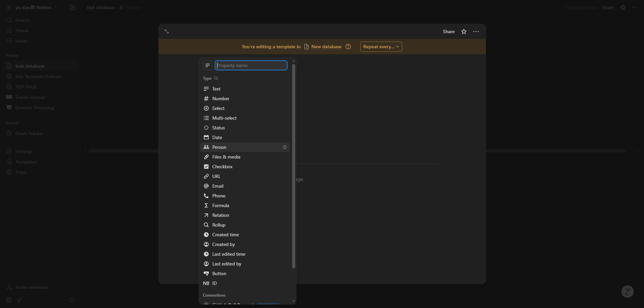Image resolution: width=644 pixels, height=308 pixels.
Task: Choose Files & media property type
Action: point(245,157)
